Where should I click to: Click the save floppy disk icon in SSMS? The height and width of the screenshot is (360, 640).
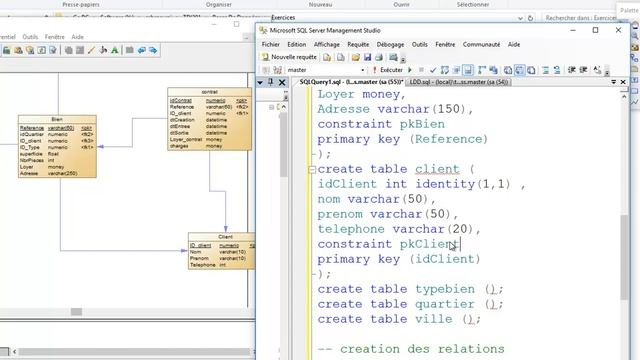(367, 58)
